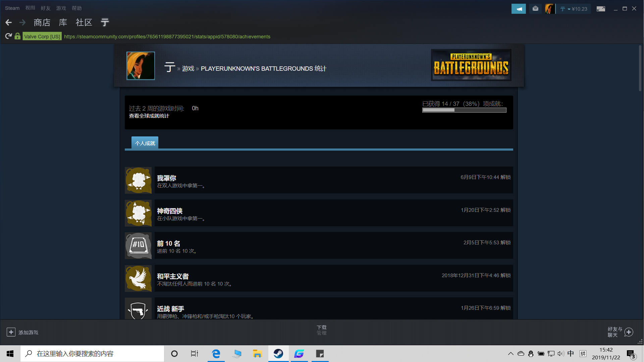Click the Windows search box

pos(92,354)
